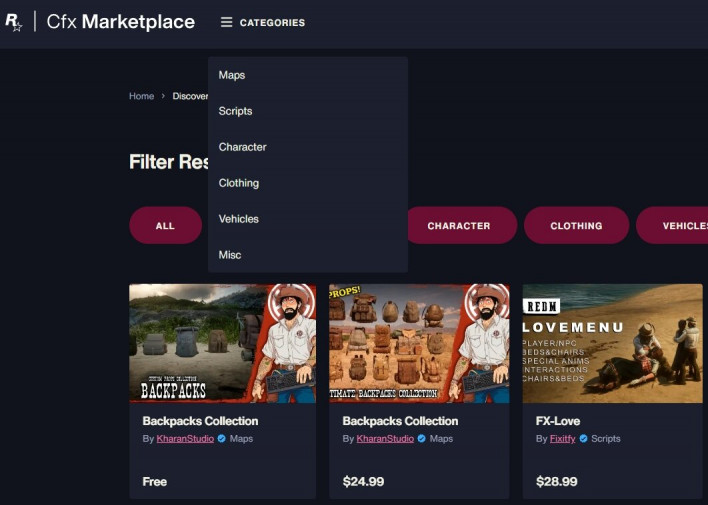This screenshot has height=505, width=708.
Task: Pick Clothing from the categories dropdown
Action: coord(239,183)
